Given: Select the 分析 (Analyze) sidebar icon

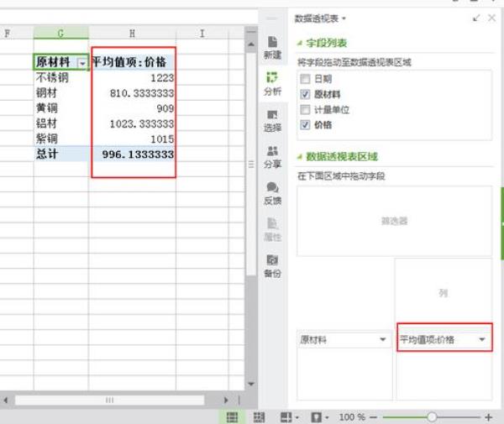Looking at the screenshot, I should click(x=272, y=84).
